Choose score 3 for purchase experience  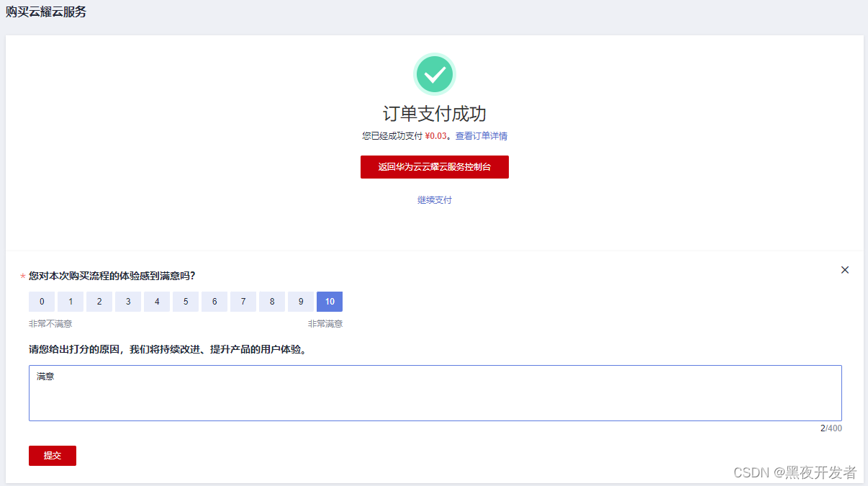[x=128, y=302]
